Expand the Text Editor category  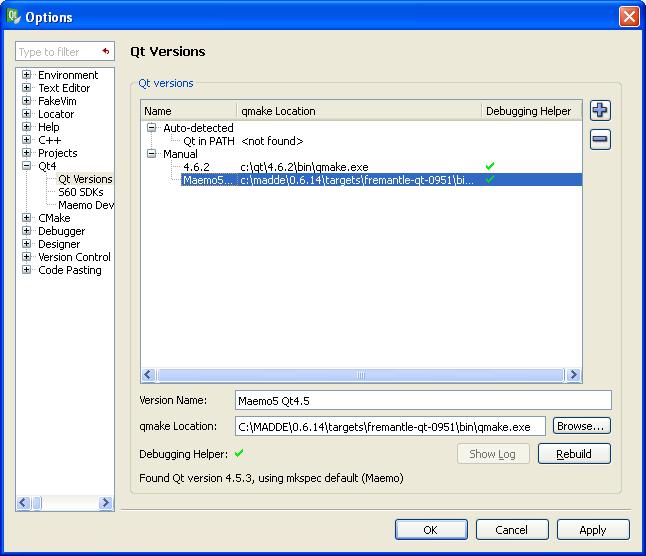pyautogui.click(x=26, y=88)
